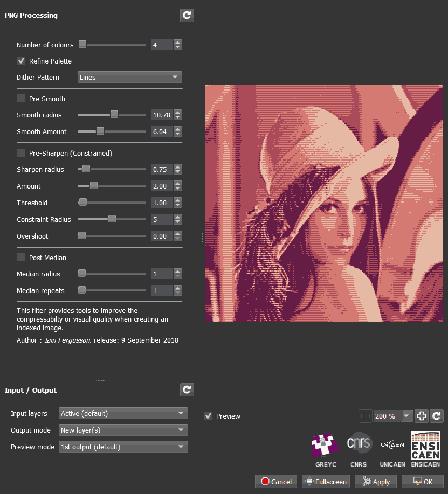Click the zoom-in plus icon beside 200 %

click(x=422, y=416)
